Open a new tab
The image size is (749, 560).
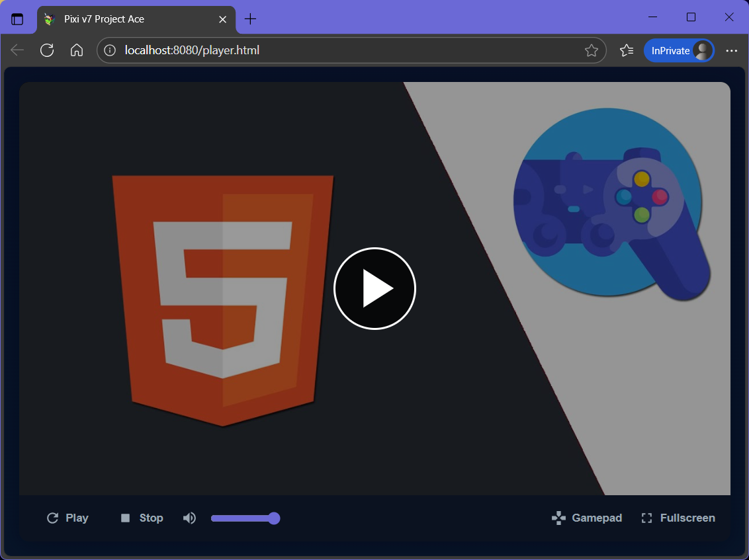(x=250, y=19)
